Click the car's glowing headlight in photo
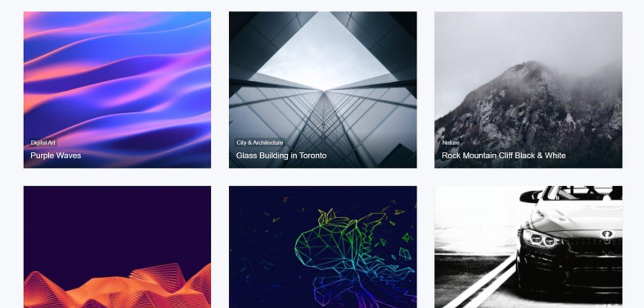Image resolution: width=644 pixels, height=308 pixels. [539, 238]
